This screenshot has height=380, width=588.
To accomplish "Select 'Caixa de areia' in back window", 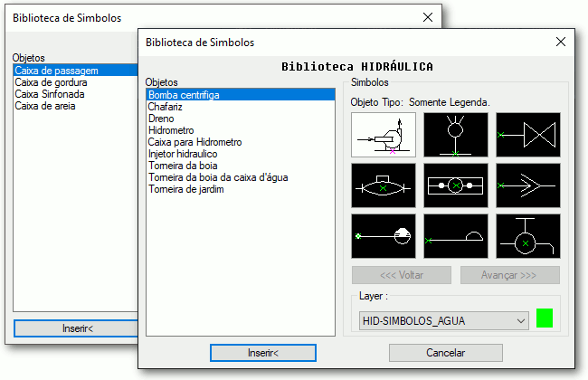I will click(x=76, y=106).
